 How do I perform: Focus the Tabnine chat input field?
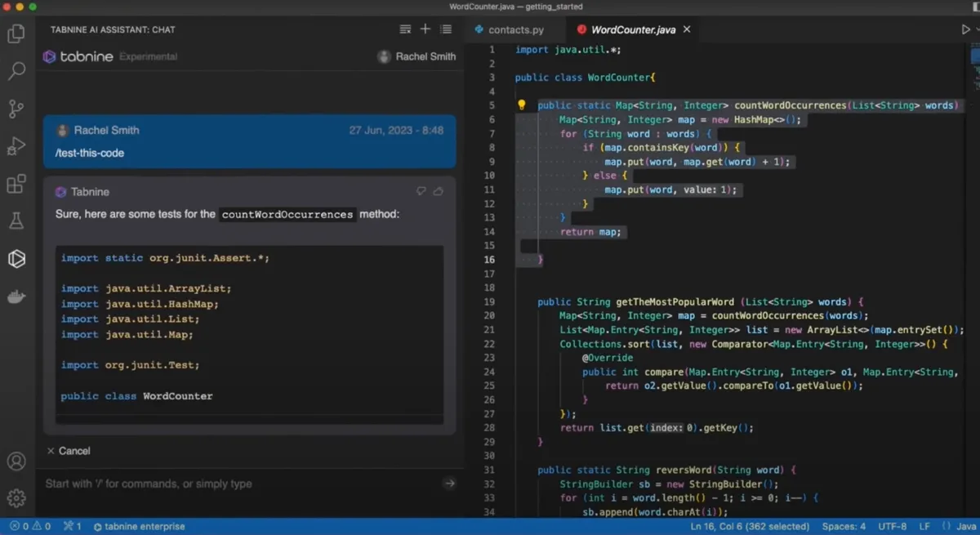[243, 484]
